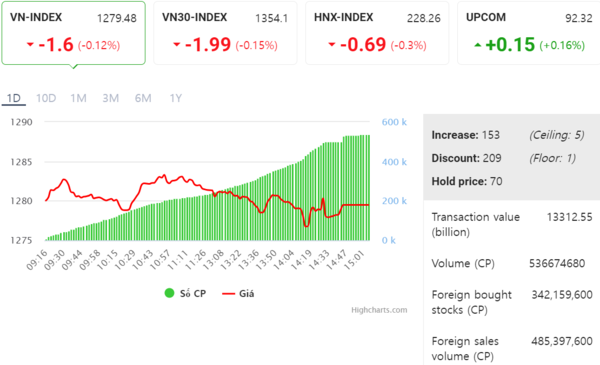Click the Discount: 209 statistic

[x=466, y=158]
